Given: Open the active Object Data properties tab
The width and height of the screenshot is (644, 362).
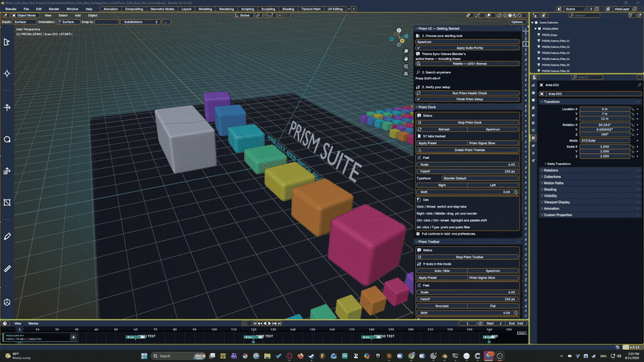Looking at the screenshot, I should (x=534, y=137).
